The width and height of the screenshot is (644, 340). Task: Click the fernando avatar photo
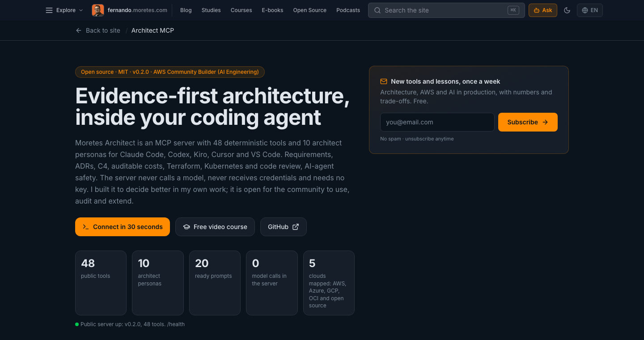(x=98, y=10)
